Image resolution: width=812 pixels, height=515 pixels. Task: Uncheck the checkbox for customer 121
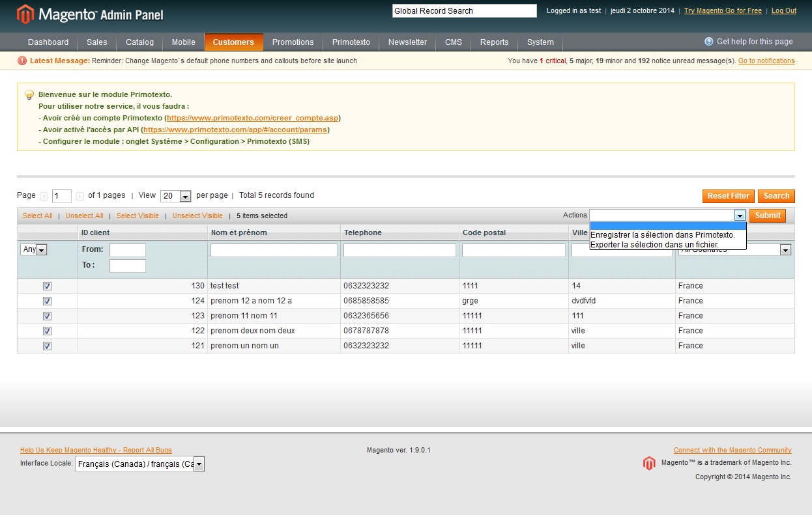point(47,346)
